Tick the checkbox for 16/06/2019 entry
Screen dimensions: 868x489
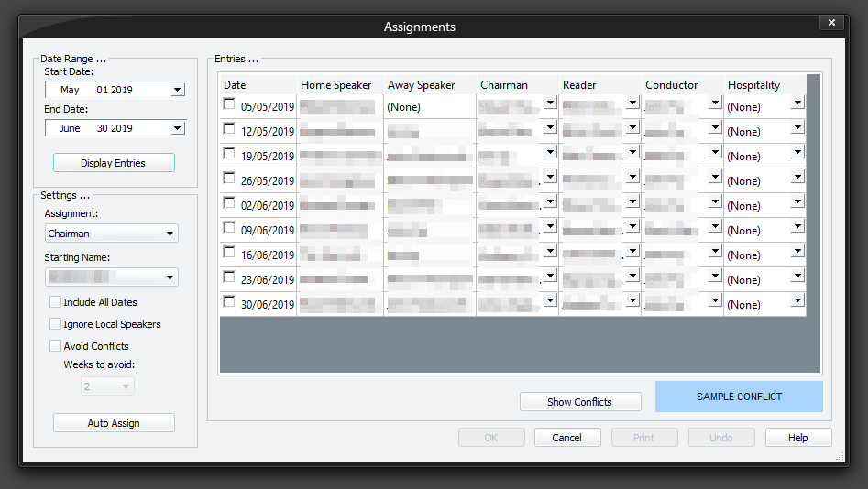(229, 252)
